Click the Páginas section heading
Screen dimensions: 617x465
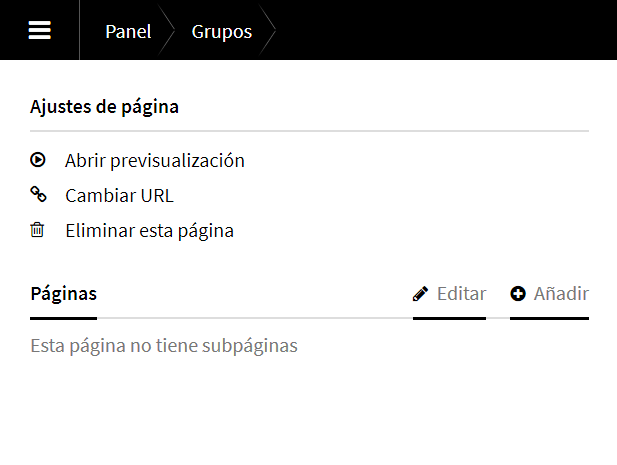(x=64, y=294)
